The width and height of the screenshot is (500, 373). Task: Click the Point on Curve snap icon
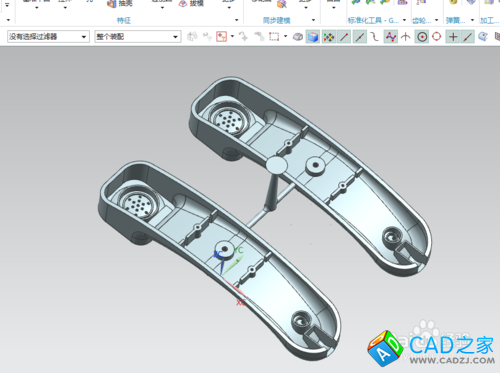click(468, 37)
